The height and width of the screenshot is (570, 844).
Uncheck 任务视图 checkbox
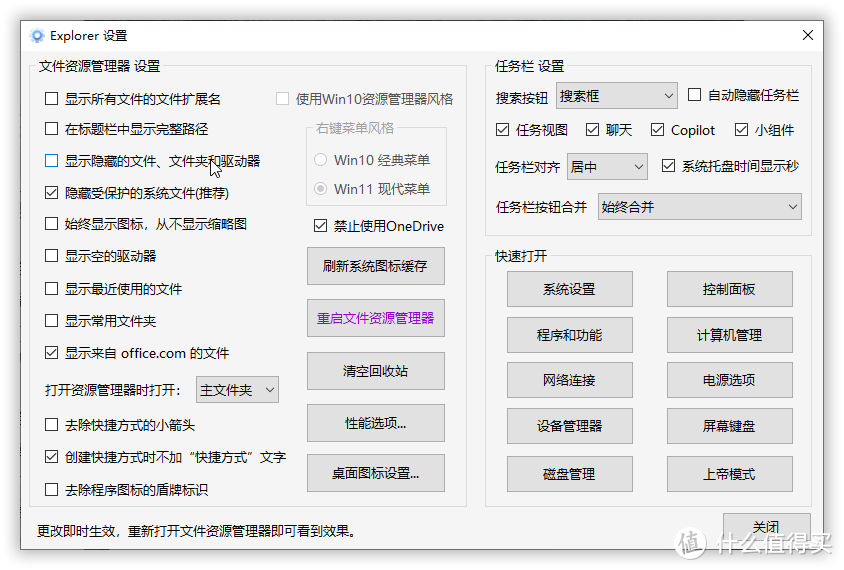click(x=503, y=130)
